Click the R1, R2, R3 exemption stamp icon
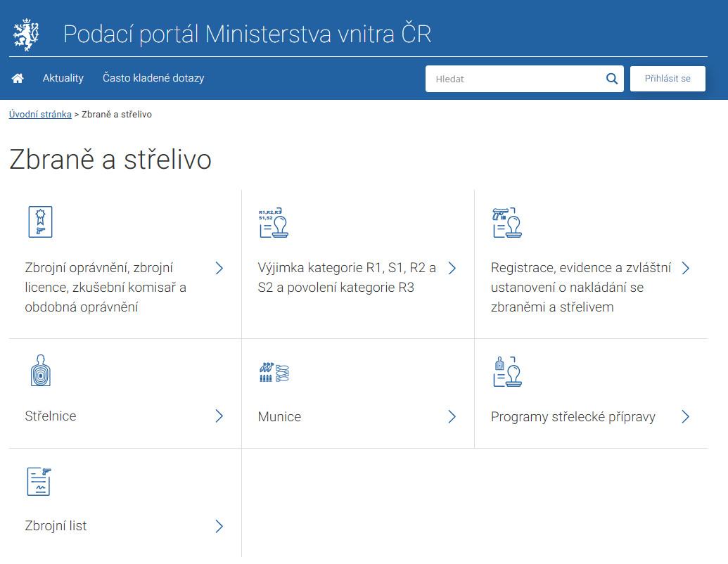 pos(273,223)
